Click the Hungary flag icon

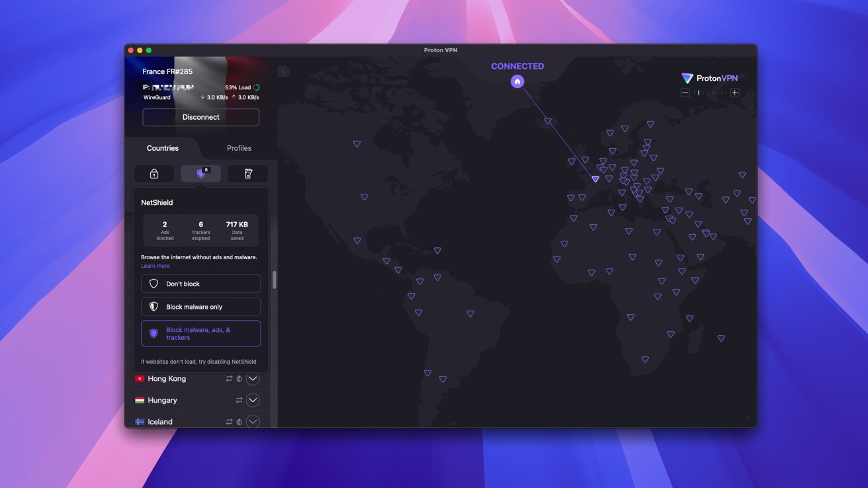click(140, 401)
